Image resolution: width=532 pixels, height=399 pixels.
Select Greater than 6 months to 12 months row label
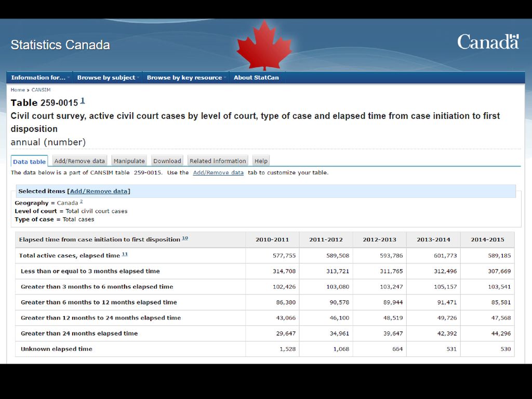99,302
